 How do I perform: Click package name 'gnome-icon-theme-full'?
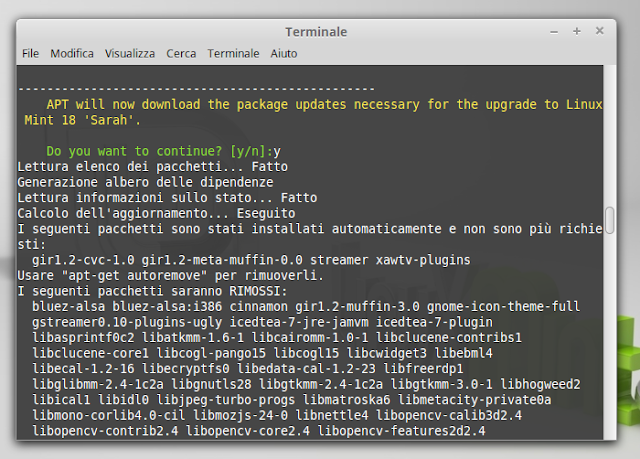(x=503, y=306)
